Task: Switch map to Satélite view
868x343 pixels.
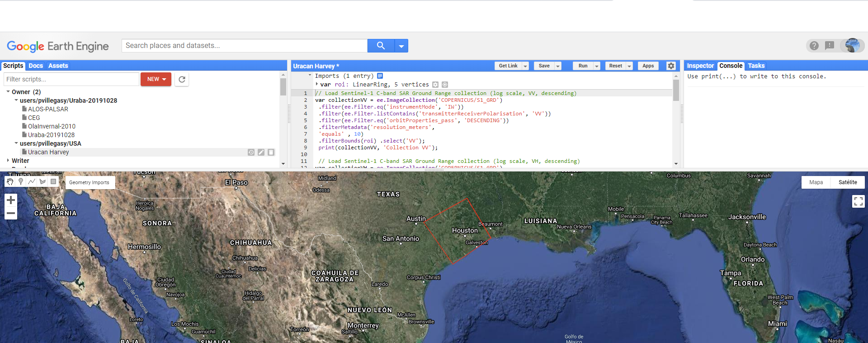Action: coord(848,182)
